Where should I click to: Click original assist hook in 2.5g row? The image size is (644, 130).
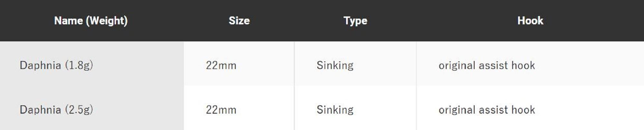click(487, 109)
